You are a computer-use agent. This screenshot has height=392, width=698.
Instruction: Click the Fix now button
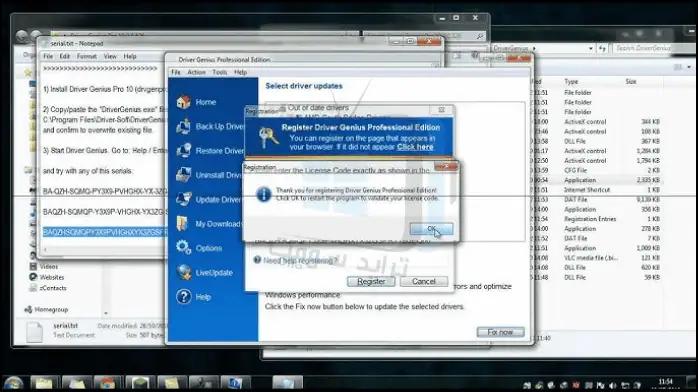500,332
